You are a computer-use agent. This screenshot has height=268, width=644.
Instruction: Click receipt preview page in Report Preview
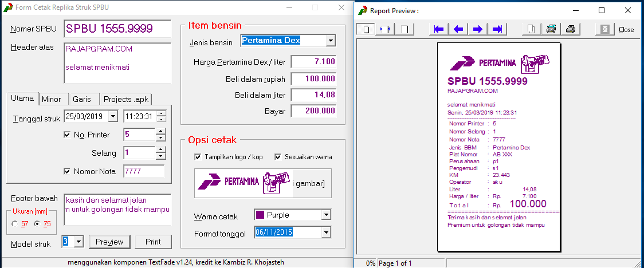pos(498,147)
